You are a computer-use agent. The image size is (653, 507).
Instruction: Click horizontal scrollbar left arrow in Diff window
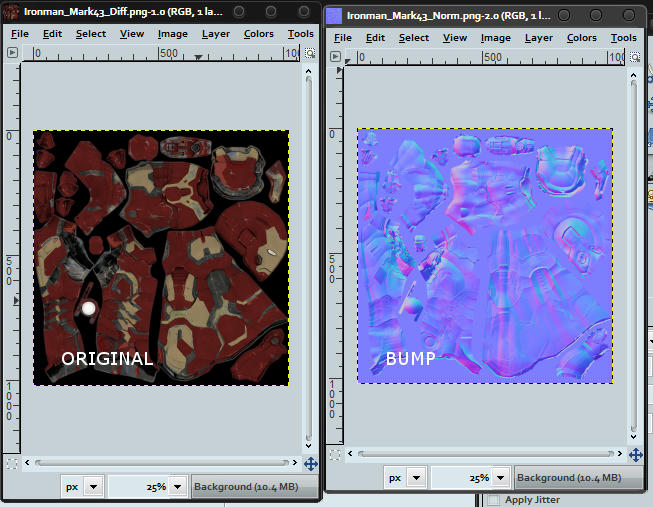[x=27, y=462]
